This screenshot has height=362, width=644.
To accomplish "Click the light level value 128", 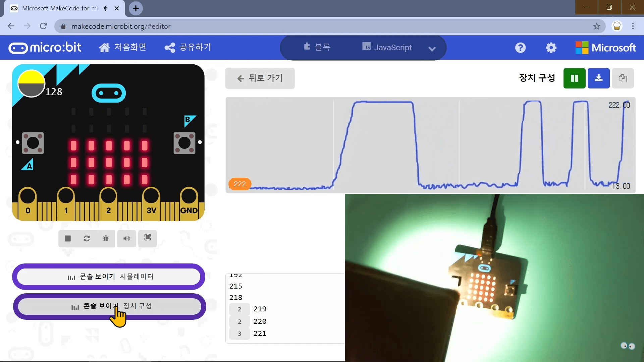I will pyautogui.click(x=54, y=92).
